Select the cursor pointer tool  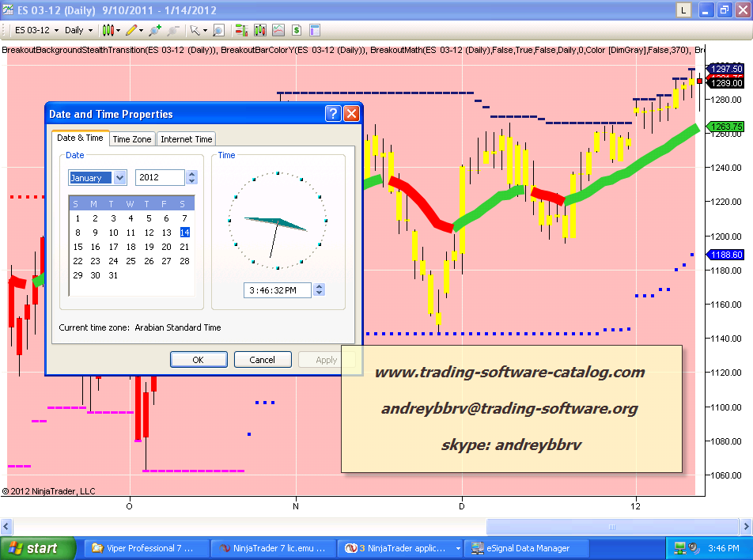[195, 30]
